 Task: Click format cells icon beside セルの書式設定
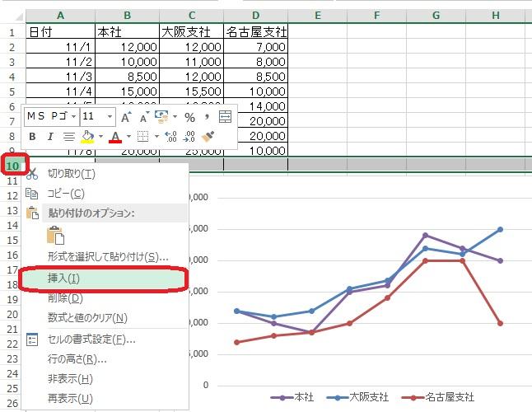click(32, 339)
